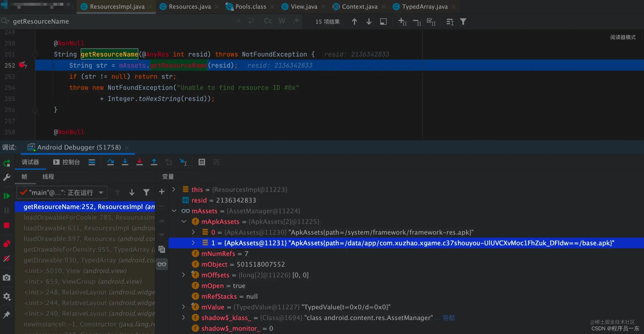Collapse mAssets variable node
This screenshot has height=334, width=644.
[x=174, y=211]
